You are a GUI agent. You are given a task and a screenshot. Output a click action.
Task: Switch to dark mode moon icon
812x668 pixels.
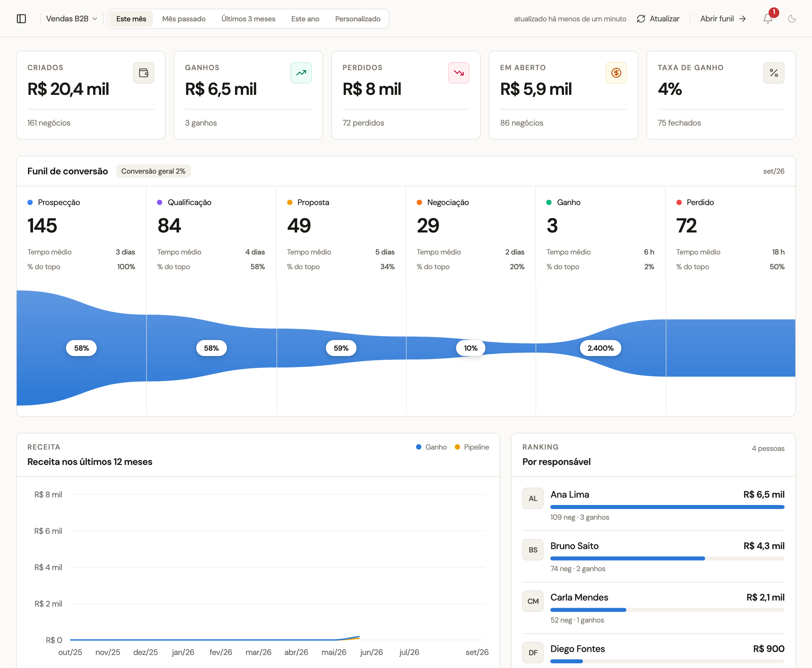click(x=792, y=19)
